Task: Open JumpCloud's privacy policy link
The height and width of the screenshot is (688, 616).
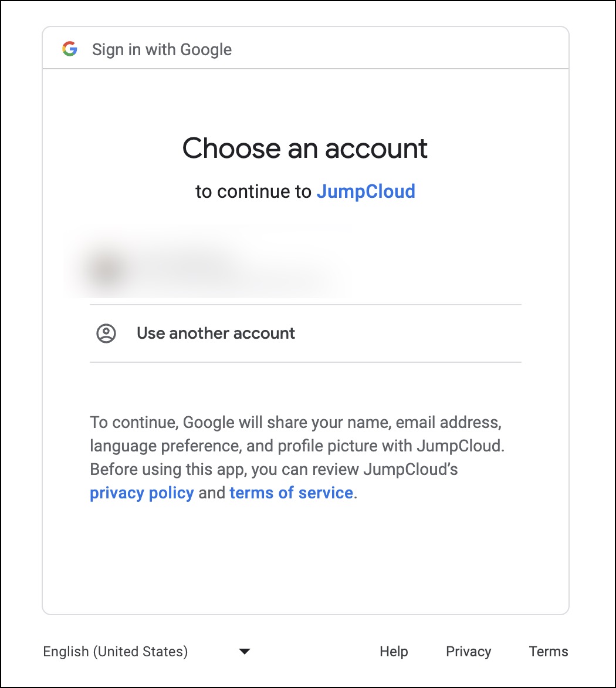Action: 141,493
